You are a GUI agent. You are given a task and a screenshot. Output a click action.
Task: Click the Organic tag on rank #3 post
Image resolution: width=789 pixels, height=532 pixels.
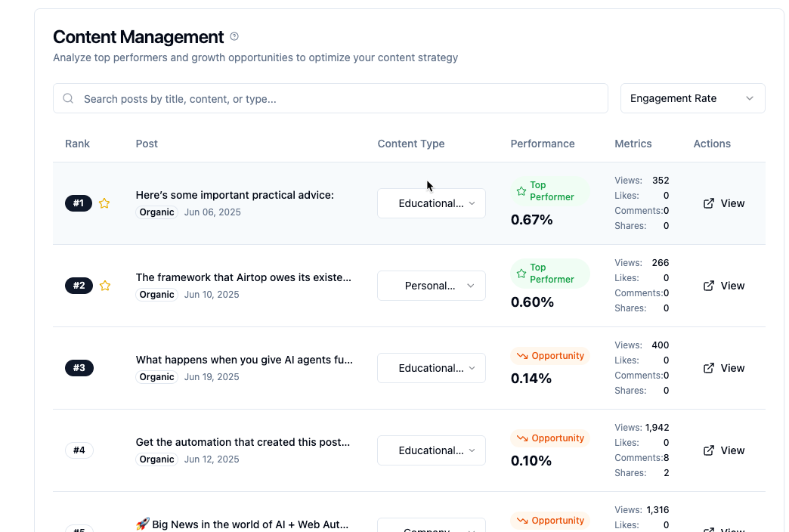pyautogui.click(x=157, y=377)
